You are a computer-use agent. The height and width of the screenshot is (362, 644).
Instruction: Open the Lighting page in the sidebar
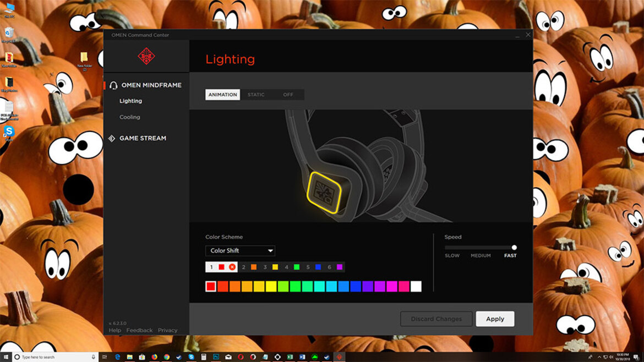tap(130, 101)
